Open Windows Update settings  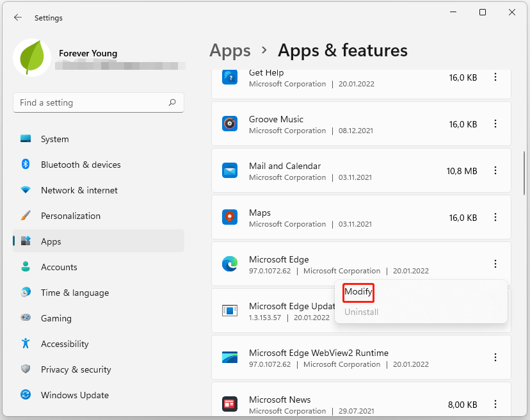[x=99, y=395]
